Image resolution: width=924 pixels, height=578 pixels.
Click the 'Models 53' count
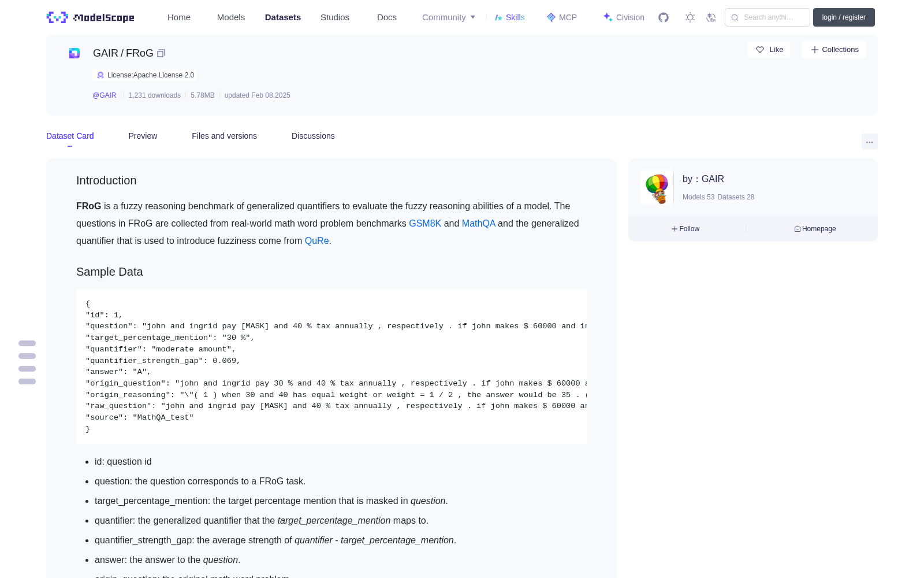[699, 197]
